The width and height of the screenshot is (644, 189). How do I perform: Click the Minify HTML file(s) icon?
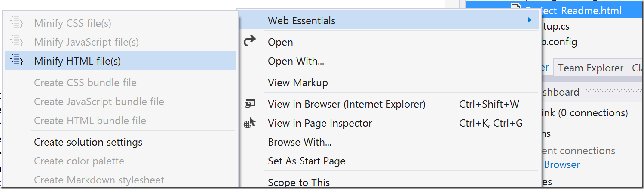16,61
